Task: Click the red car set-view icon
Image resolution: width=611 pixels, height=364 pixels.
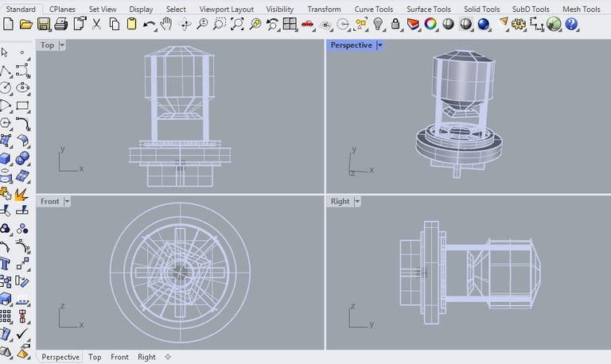Action: (307, 25)
